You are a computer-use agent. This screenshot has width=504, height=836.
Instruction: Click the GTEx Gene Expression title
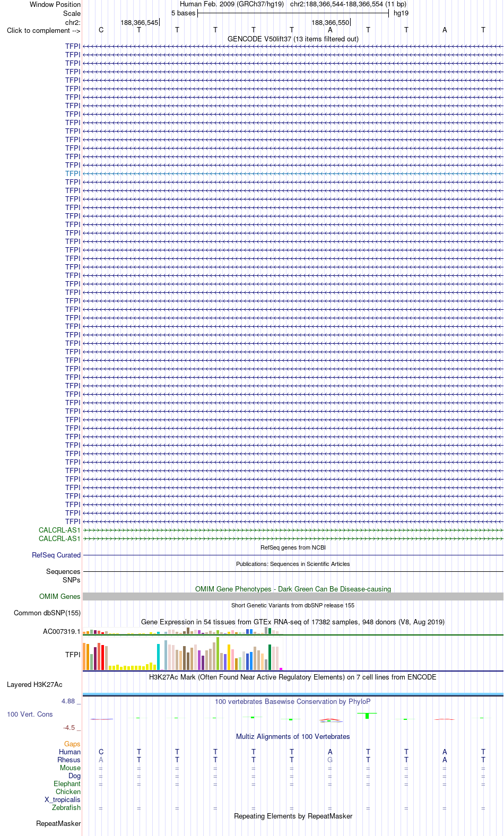293,622
